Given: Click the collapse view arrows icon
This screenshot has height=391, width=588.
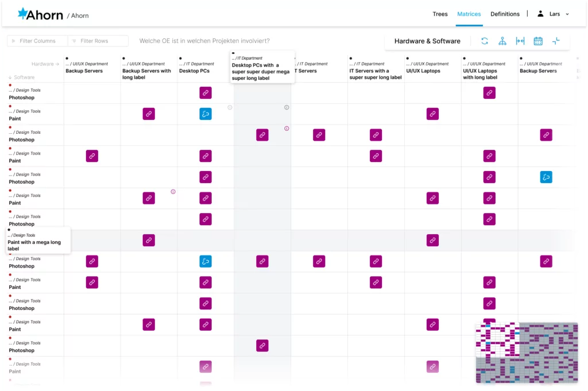Looking at the screenshot, I should pyautogui.click(x=556, y=41).
